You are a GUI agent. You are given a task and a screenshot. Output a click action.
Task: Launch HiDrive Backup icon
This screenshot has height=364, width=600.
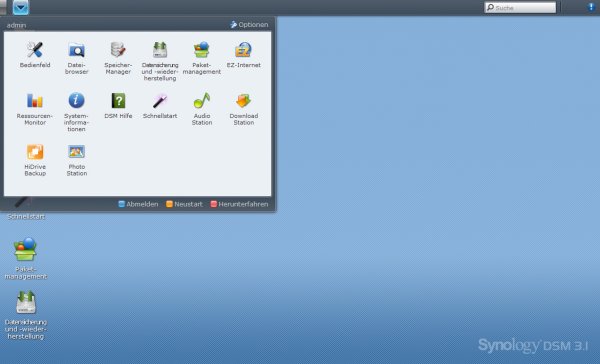point(35,152)
